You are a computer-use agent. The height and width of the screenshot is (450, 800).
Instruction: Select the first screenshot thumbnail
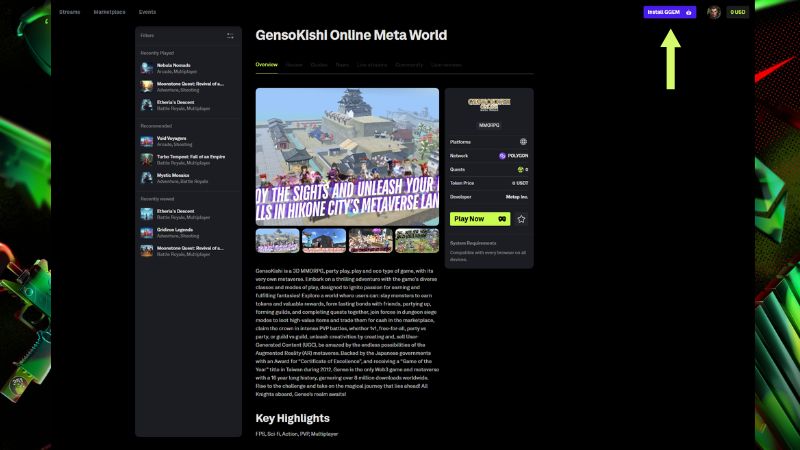(277, 240)
